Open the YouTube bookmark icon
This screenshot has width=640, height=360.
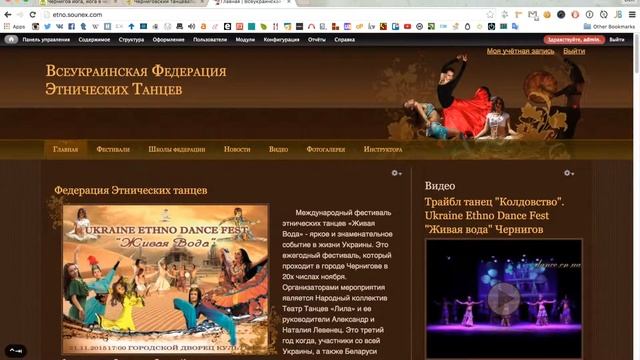pyautogui.click(x=407, y=27)
